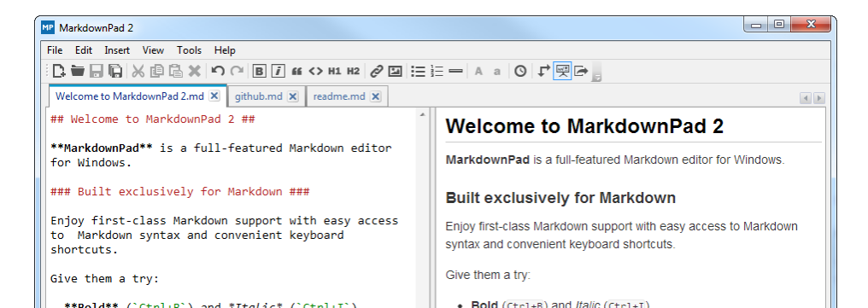Toggle the live preview pane icon

[562, 71]
